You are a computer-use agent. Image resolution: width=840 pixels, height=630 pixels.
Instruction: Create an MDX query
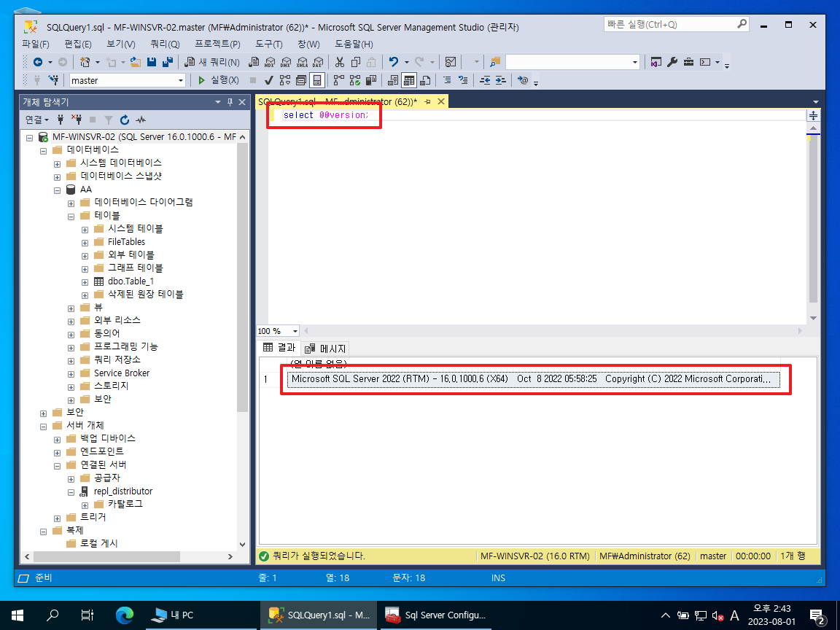(x=270, y=62)
